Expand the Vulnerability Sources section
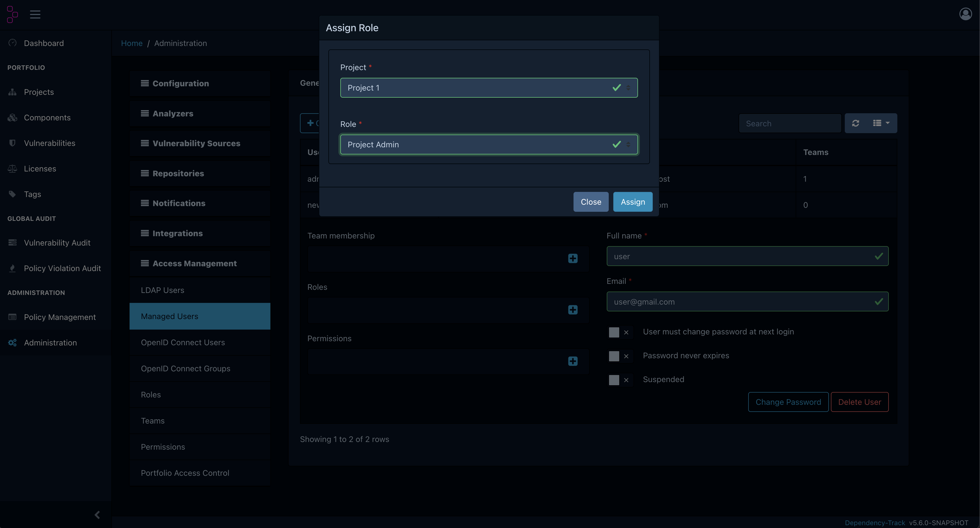 [x=200, y=143]
